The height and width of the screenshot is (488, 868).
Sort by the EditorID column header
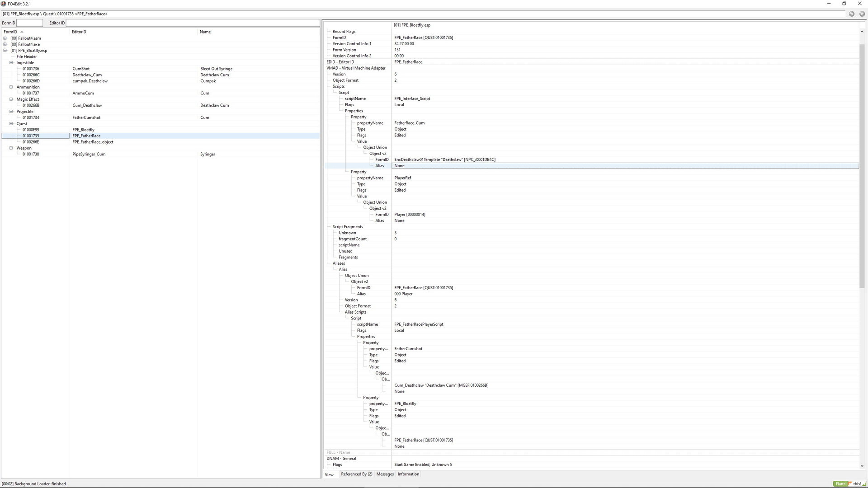pyautogui.click(x=133, y=32)
